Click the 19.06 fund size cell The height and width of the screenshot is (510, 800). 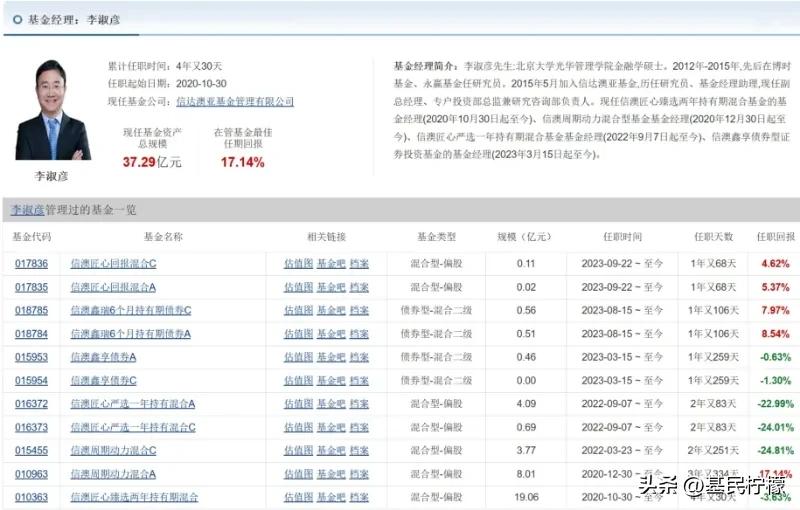pos(526,497)
